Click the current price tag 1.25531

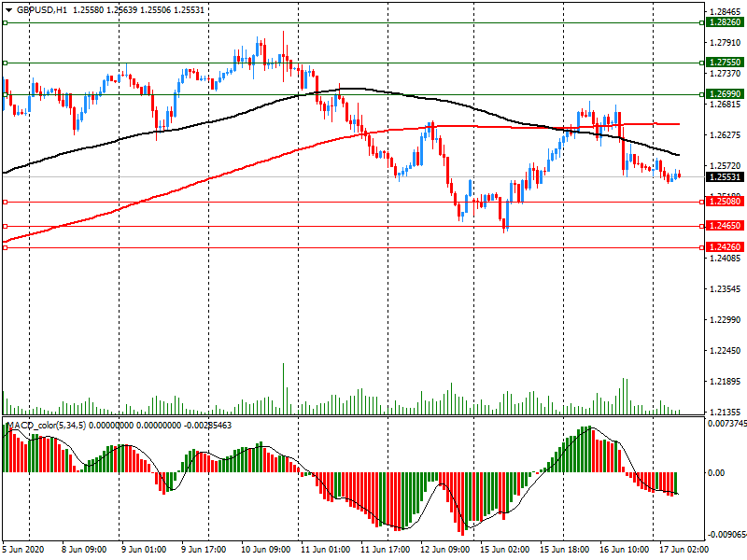point(725,176)
